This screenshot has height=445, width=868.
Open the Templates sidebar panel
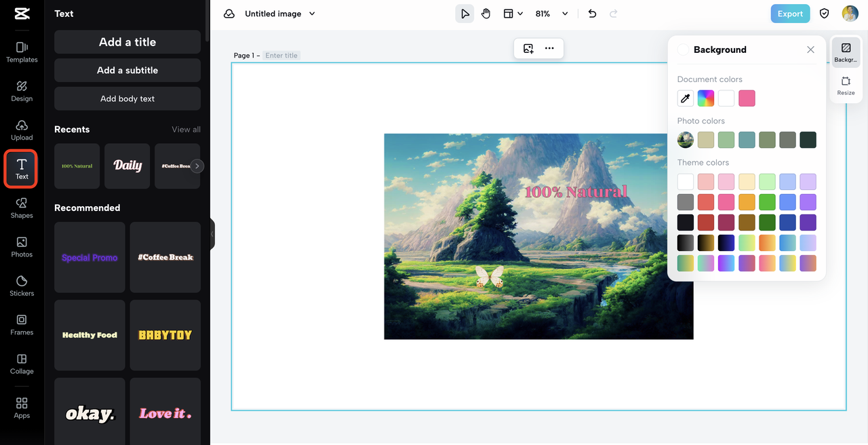pos(22,52)
